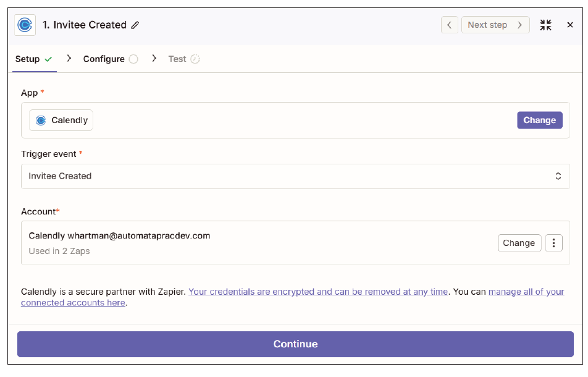Open link about encrypted credentials
Screen dimensions: 588x377
318,292
